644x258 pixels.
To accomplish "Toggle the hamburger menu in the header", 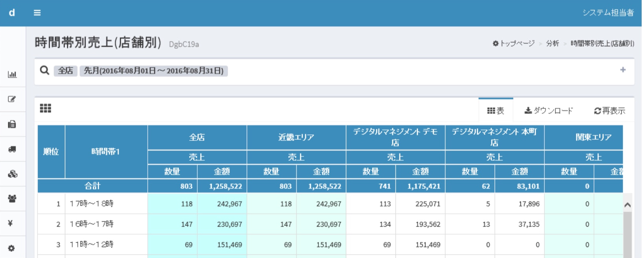I will point(37,13).
